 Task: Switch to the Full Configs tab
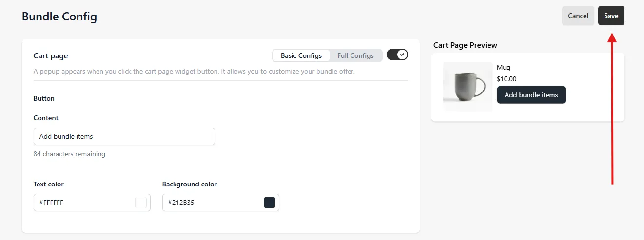click(x=355, y=55)
